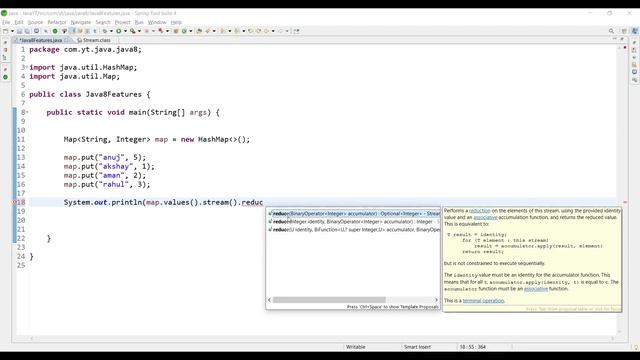Maximize the editor area
Viewport: 640px width, 360px height.
pyautogui.click(x=622, y=39)
